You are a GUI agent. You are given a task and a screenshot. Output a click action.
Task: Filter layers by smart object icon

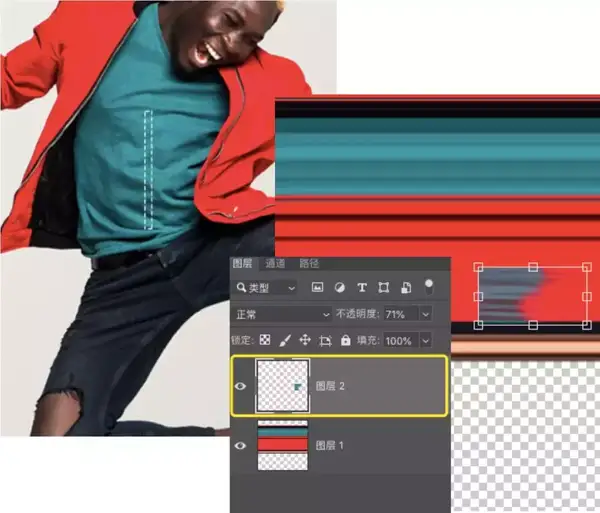(x=406, y=288)
